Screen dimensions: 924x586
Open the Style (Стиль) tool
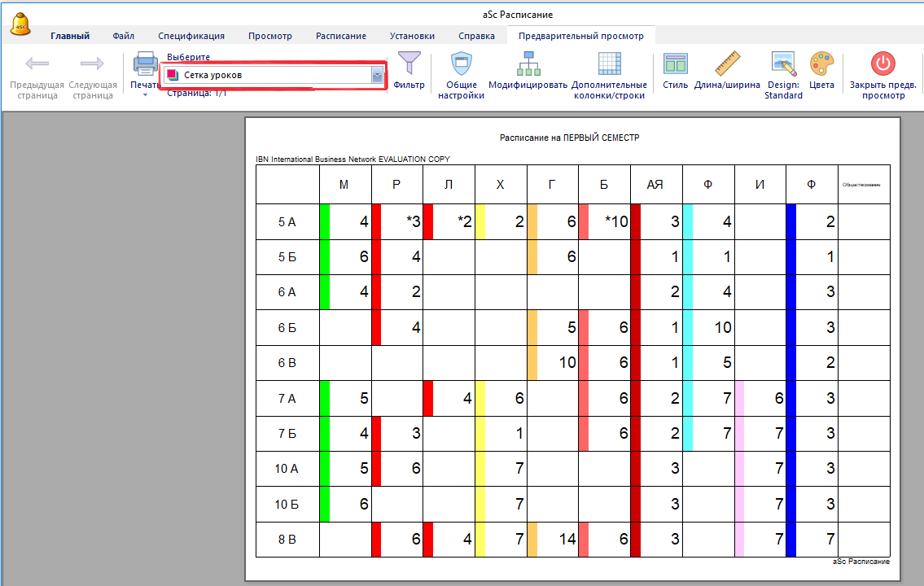675,64
